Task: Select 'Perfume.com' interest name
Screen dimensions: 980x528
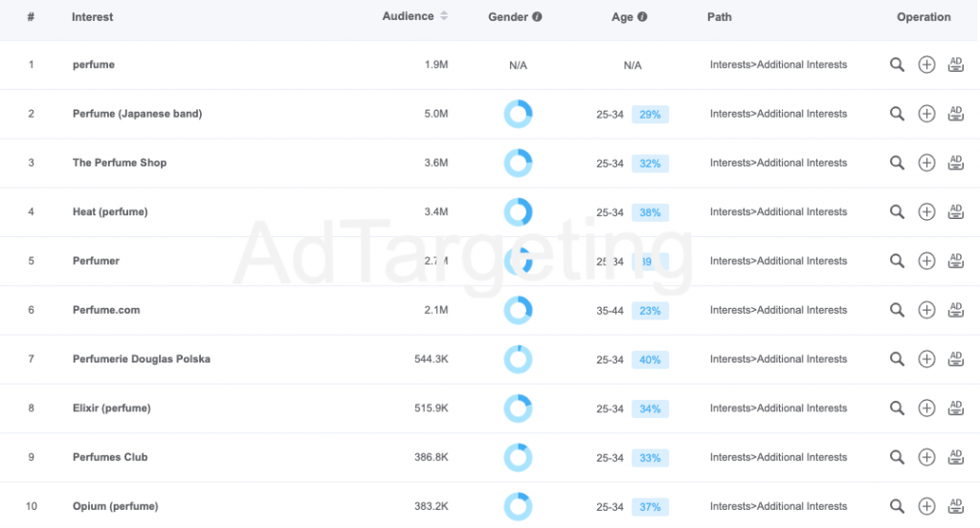Action: (106, 310)
